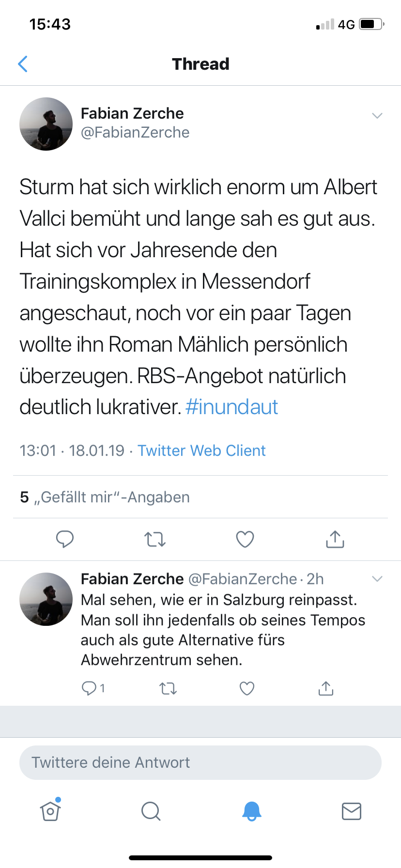The image size is (401, 868).
Task: Share the Salzburg reply tweet
Action: pyautogui.click(x=326, y=688)
